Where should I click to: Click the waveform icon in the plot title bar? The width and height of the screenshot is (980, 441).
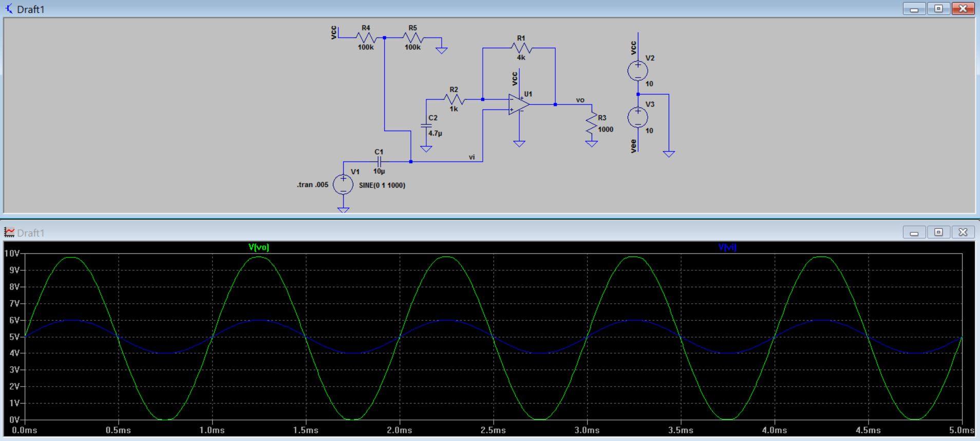(9, 232)
